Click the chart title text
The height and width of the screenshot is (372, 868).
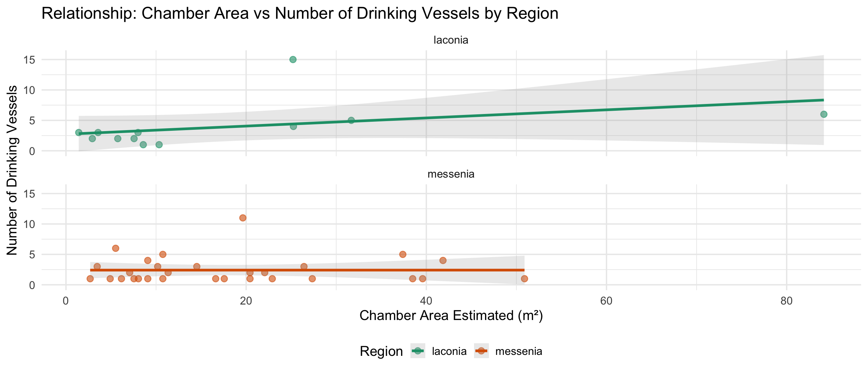300,14
